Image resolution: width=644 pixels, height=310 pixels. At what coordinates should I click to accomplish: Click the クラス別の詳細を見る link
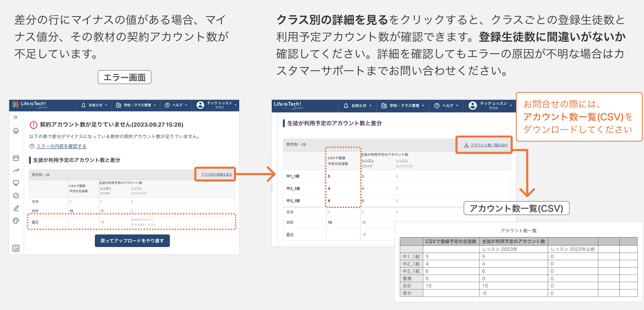tap(217, 174)
